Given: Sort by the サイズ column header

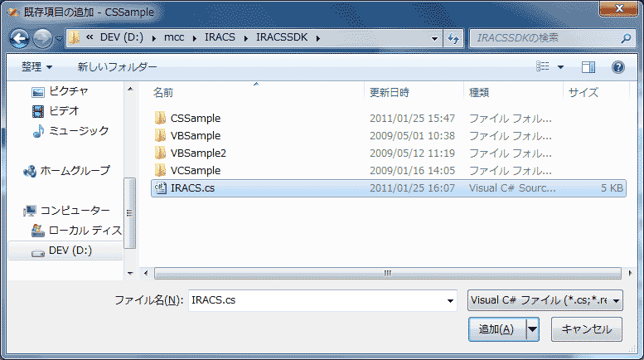Looking at the screenshot, I should [x=583, y=93].
